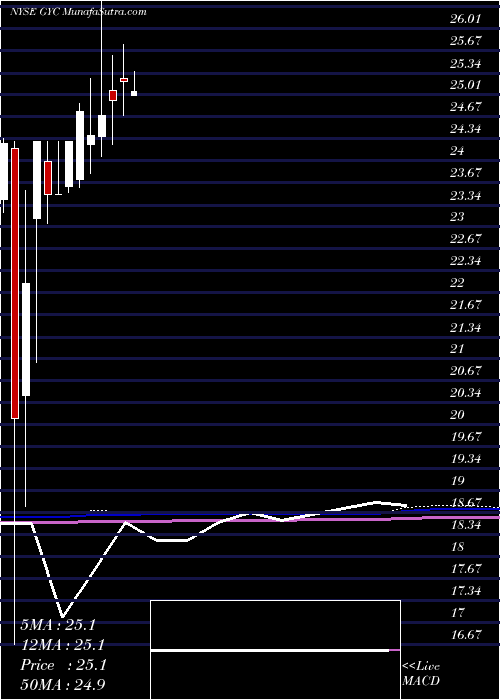Click the 16.67 price axis label
Screen dimensions: 500x700
(x=466, y=635)
